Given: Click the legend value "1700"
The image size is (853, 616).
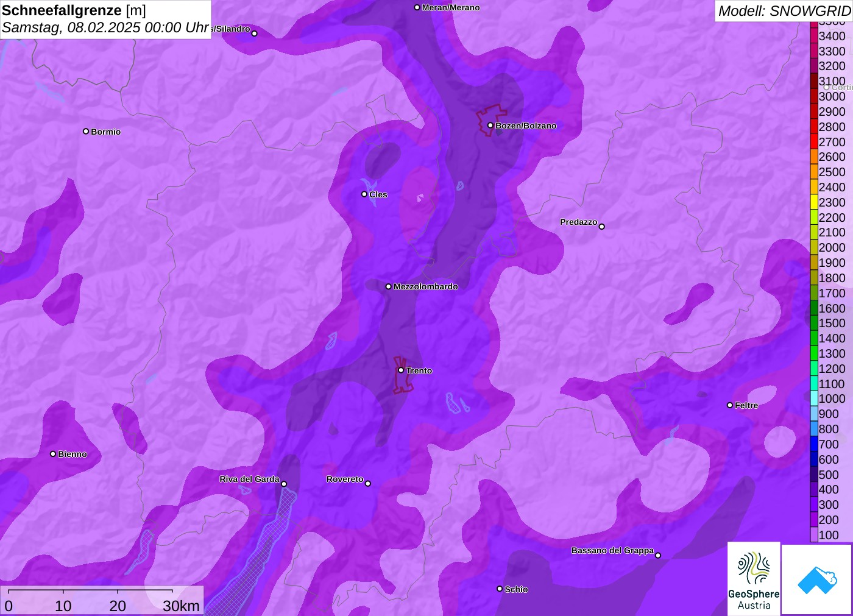Looking at the screenshot, I should coord(832,293).
